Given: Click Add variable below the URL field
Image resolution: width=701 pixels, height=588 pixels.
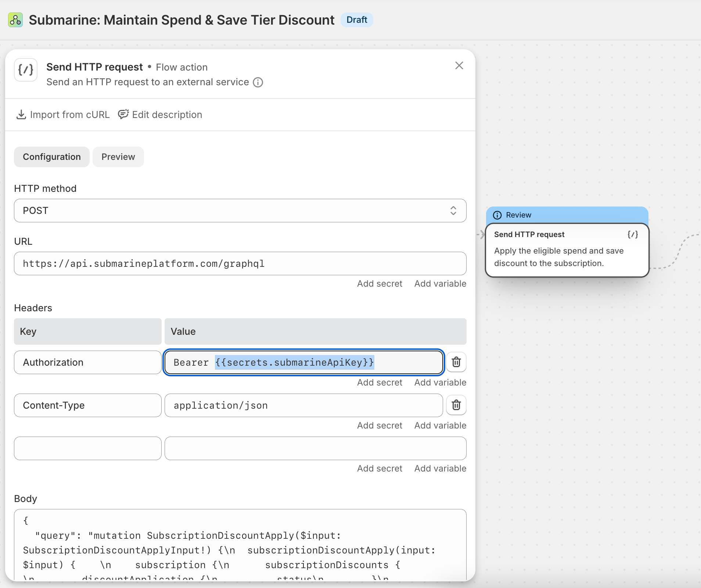Looking at the screenshot, I should click(440, 284).
